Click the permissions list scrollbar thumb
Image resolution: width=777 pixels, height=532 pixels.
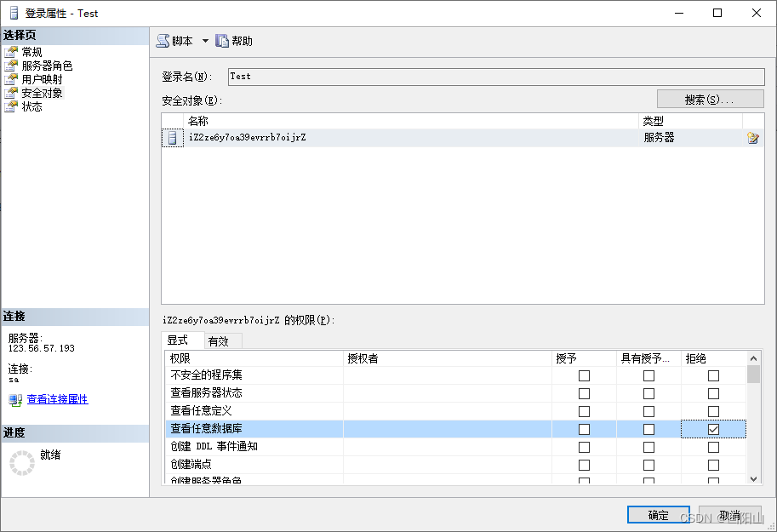[754, 375]
